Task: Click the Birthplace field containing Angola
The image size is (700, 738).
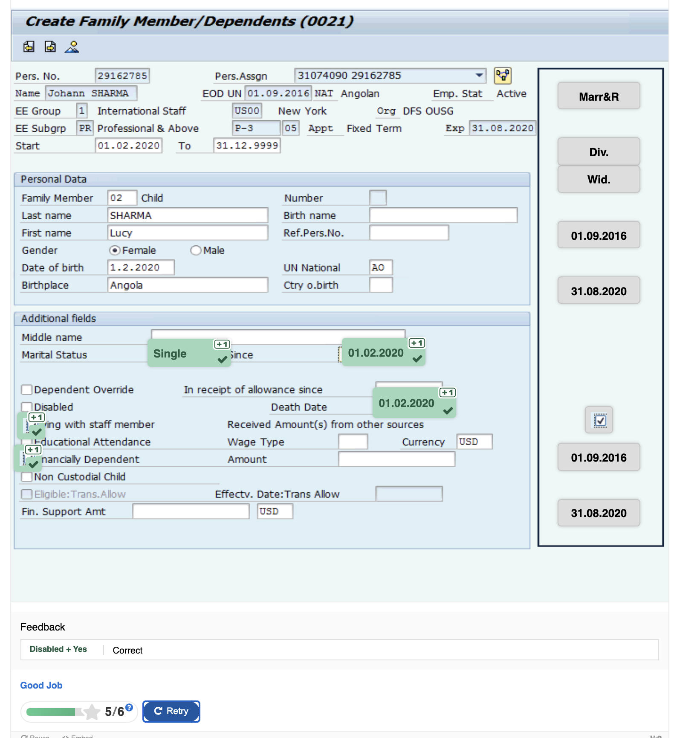Action: tap(188, 285)
